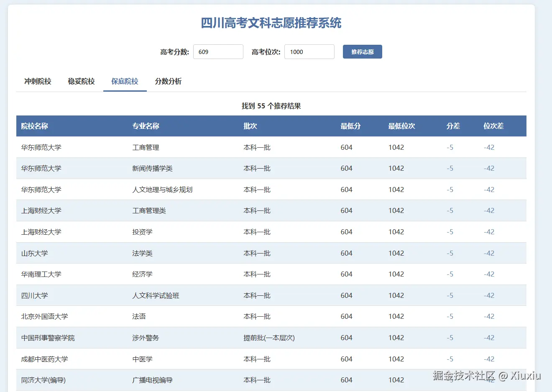Viewport: 552px width, 392px height.
Task: Click the 1042 rank in 同济大学(编导) row
Action: pos(396,380)
